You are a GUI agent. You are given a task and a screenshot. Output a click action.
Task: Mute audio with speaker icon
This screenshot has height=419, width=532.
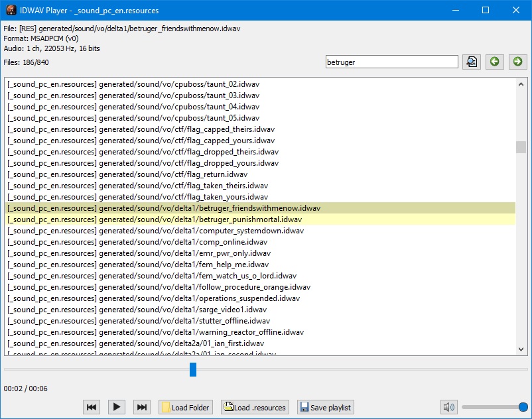[449, 407]
